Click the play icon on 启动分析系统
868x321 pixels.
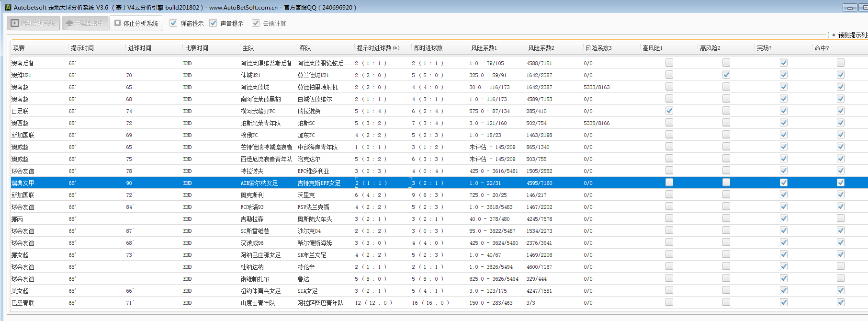15,23
